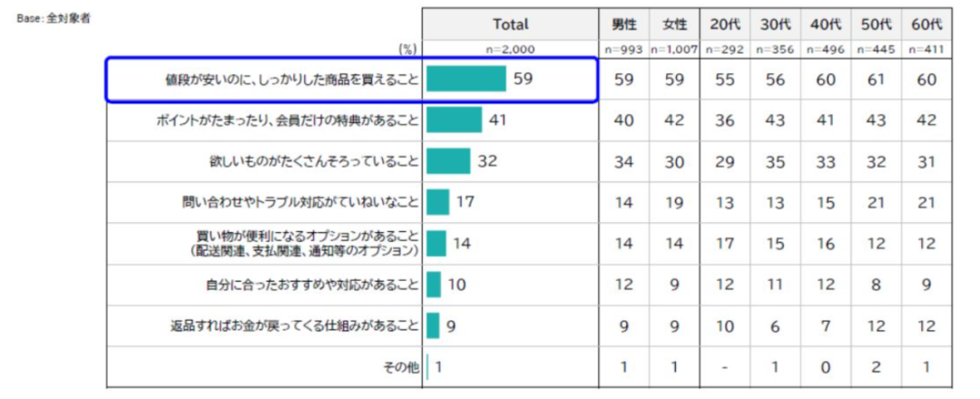This screenshot has height=399, width=980.
Task: Click the Base: 全対象者 note
Action: tap(53, 17)
